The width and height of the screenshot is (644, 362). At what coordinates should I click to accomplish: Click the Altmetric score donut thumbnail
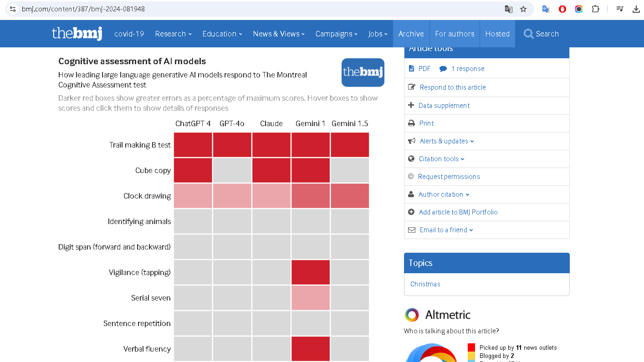click(431, 353)
